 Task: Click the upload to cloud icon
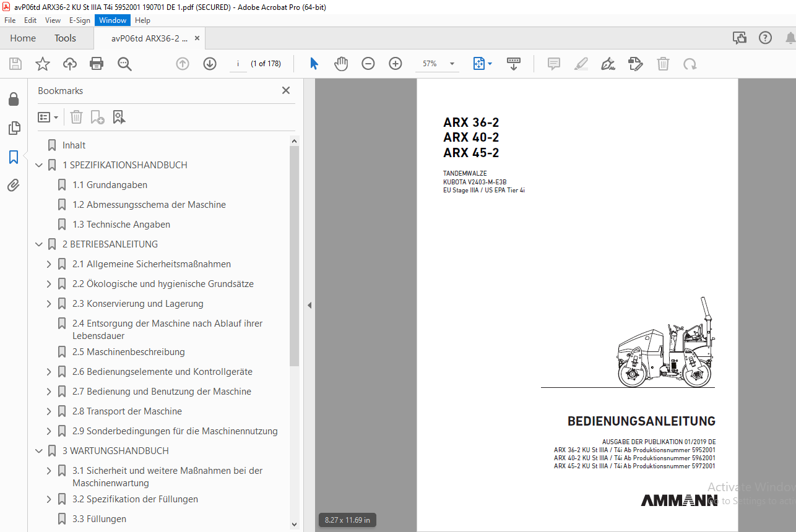(70, 64)
